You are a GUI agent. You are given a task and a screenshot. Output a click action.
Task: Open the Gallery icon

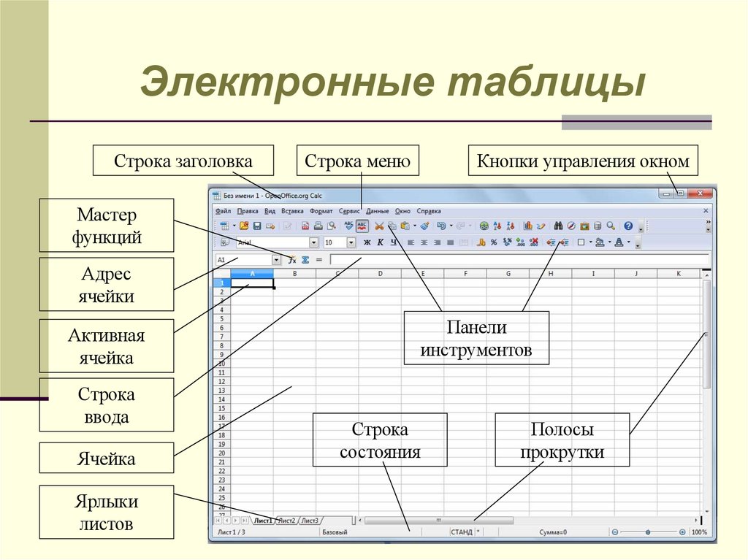click(x=585, y=226)
